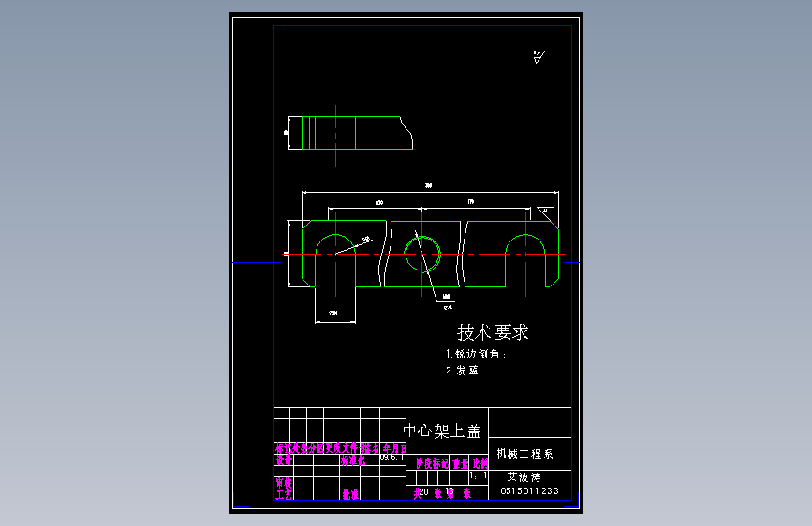This screenshot has width=812, height=526.
Task: Select the title 中心架上盖
Action: click(442, 431)
